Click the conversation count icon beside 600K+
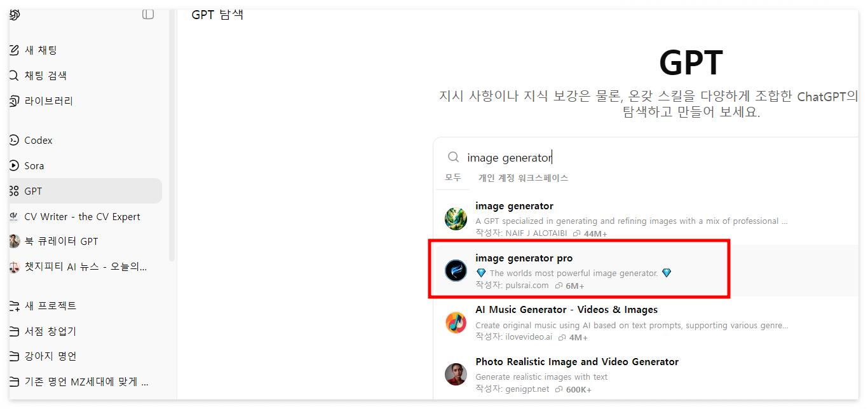This screenshot has width=868, height=409. click(x=559, y=389)
